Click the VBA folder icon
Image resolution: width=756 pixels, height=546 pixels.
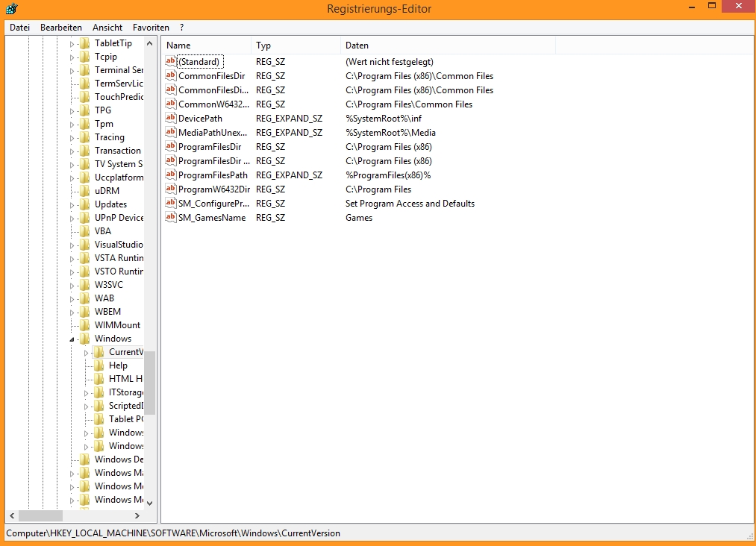coord(85,231)
